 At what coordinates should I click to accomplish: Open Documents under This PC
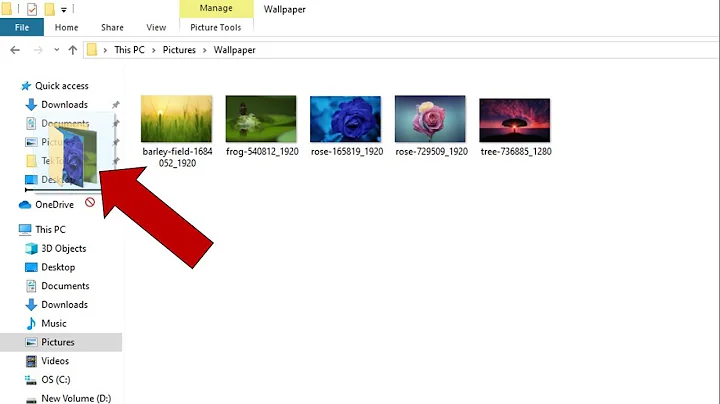[x=65, y=286]
